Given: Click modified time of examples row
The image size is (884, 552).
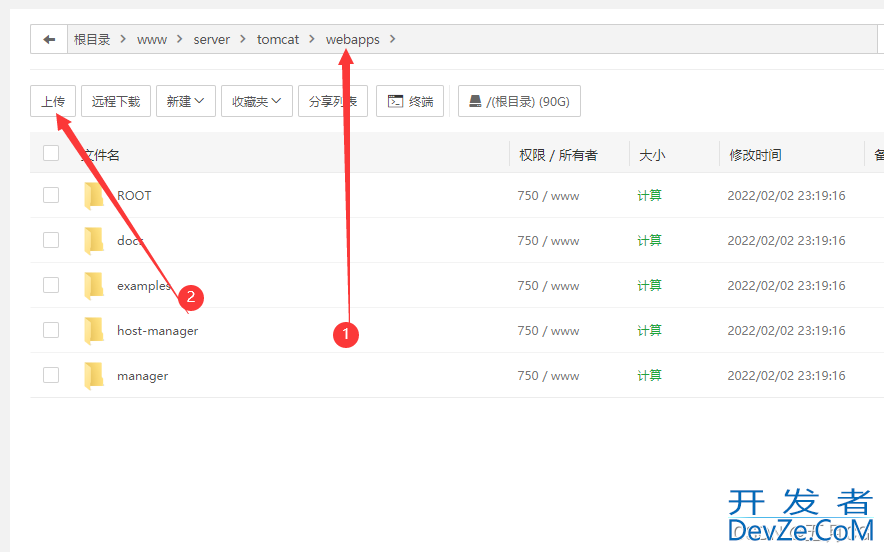Looking at the screenshot, I should coord(786,286).
